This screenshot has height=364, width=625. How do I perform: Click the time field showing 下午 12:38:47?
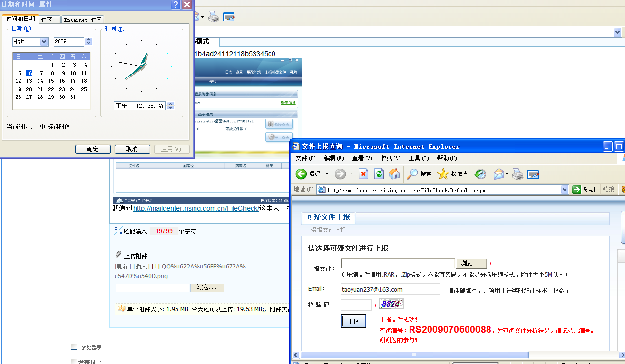tap(140, 106)
